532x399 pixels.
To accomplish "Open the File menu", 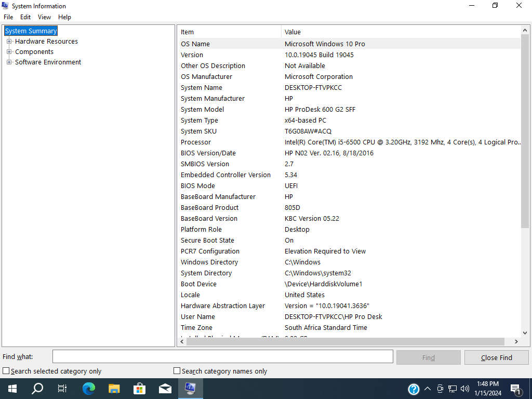I will (8, 17).
